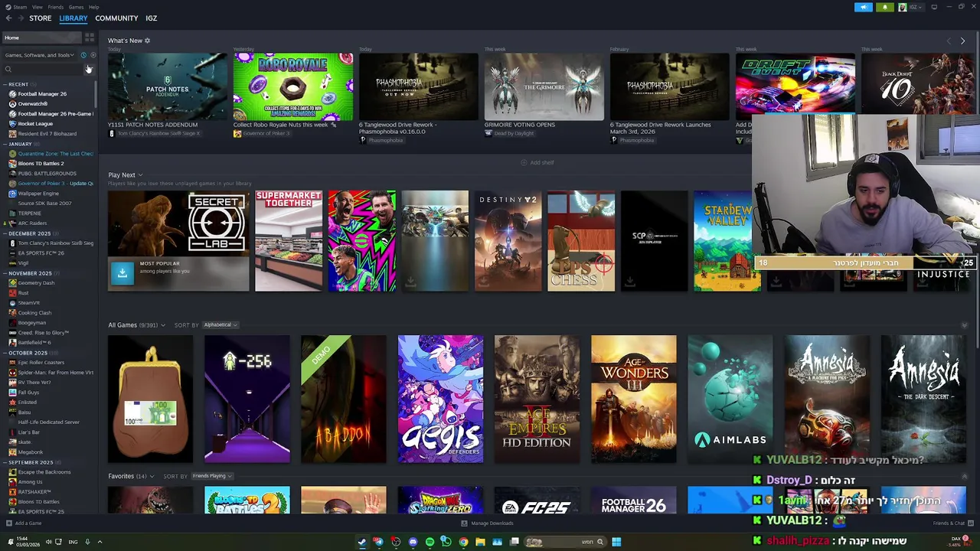980x551 pixels.
Task: Open Age of Empires II HD Edition cover
Action: (537, 399)
